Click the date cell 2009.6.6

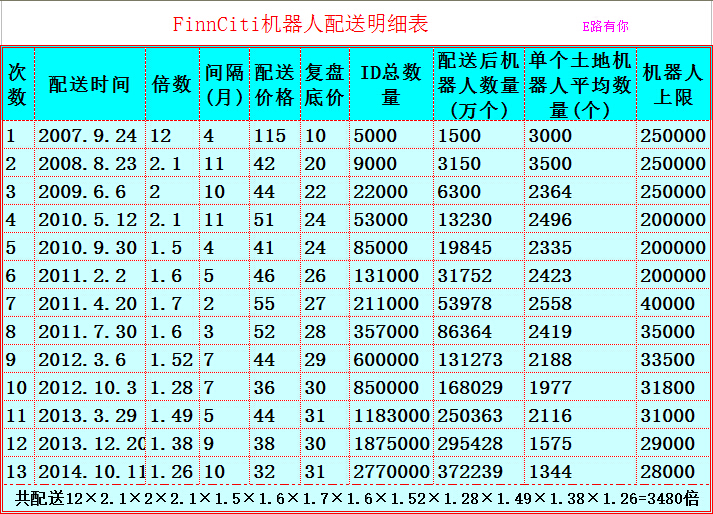[90, 191]
